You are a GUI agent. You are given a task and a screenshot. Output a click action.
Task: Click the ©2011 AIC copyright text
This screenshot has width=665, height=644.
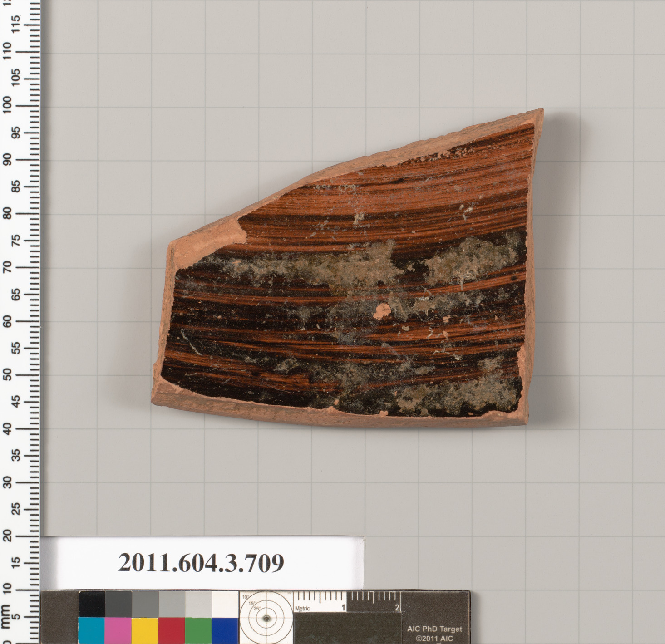434,638
